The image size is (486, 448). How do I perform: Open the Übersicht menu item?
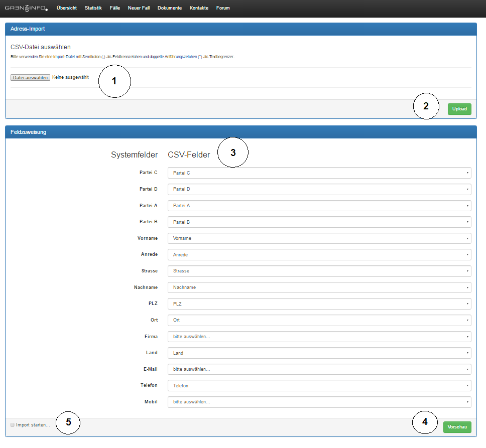pos(67,8)
